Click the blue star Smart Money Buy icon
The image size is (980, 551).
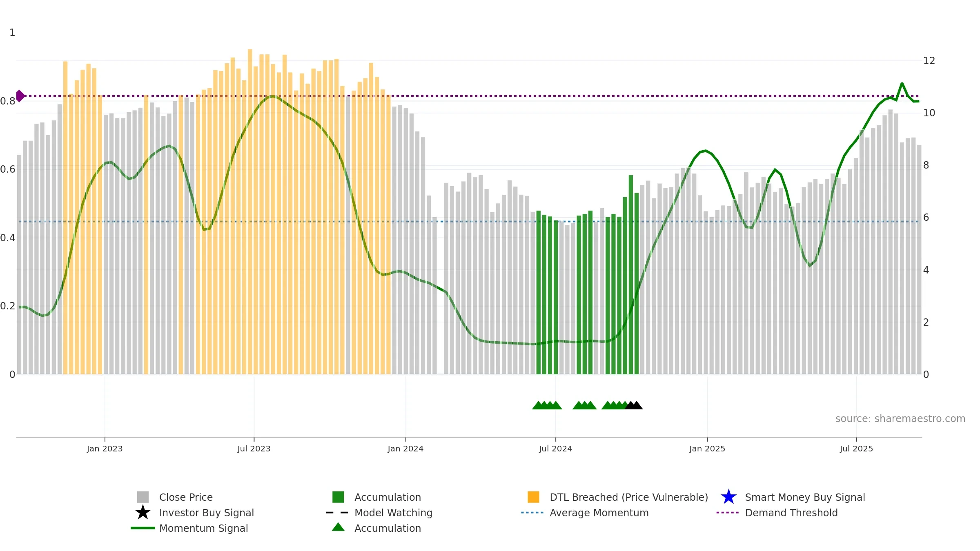729,497
